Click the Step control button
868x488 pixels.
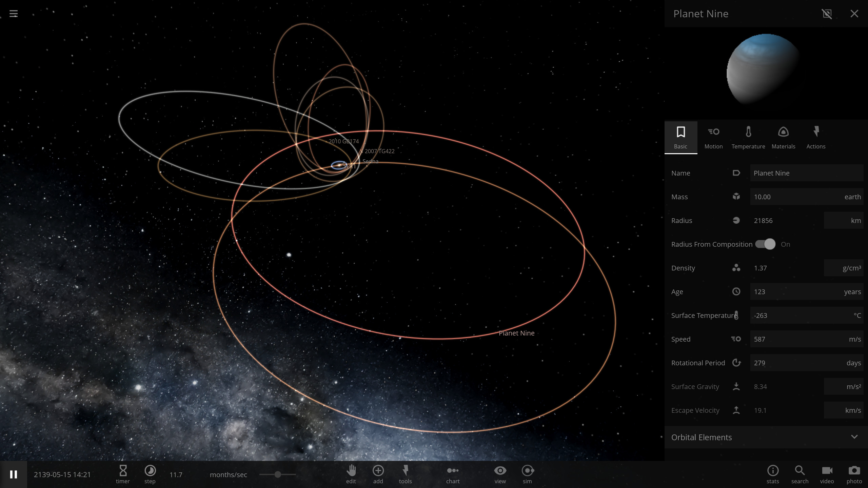click(150, 474)
